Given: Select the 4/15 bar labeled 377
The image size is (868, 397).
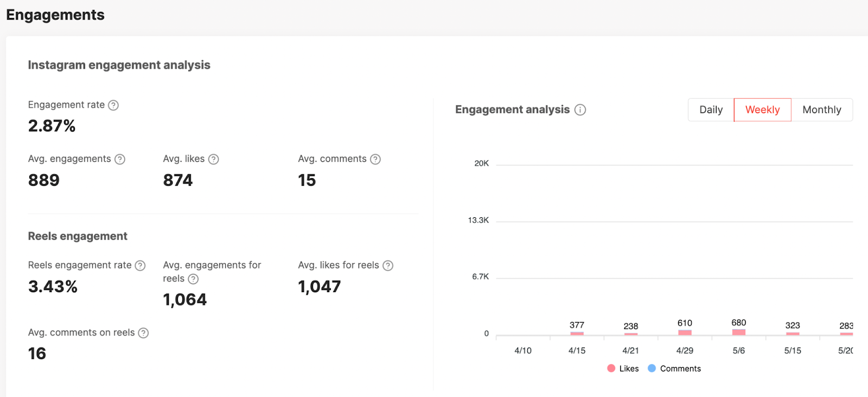Looking at the screenshot, I should click(577, 333).
